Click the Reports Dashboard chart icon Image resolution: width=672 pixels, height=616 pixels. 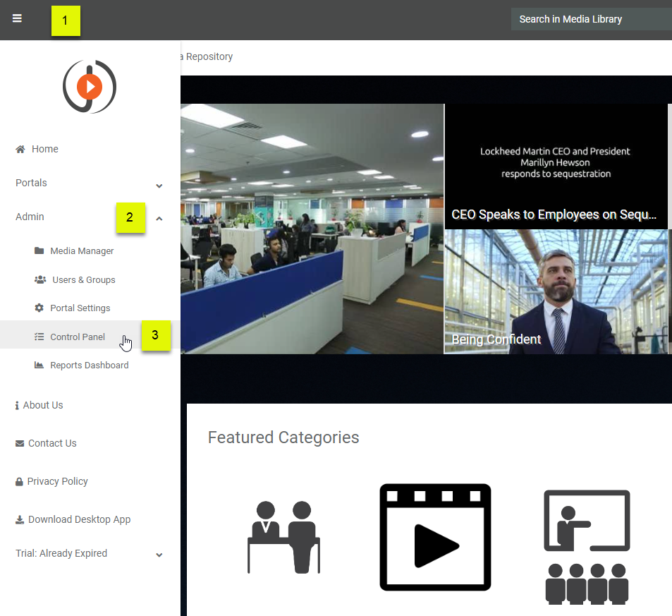(x=39, y=366)
